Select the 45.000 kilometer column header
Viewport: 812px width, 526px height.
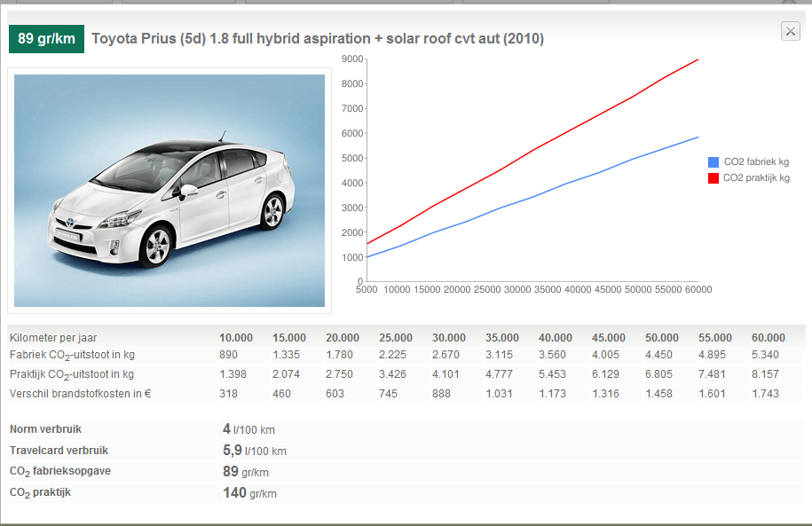coord(609,338)
